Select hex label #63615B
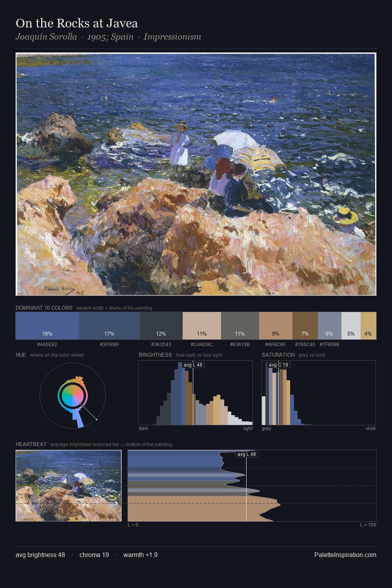The width and height of the screenshot is (392, 588). pos(240,345)
